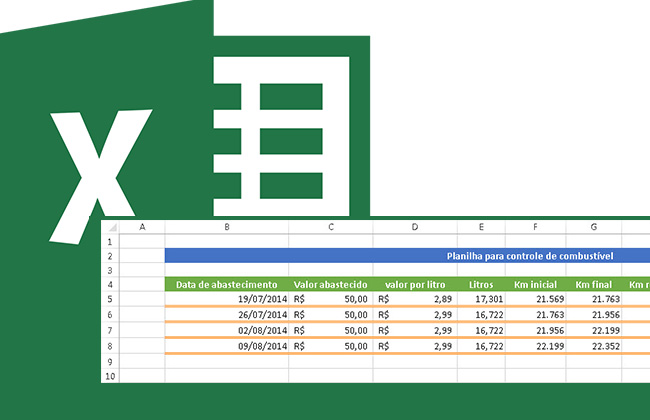This screenshot has height=420, width=650.
Task: Select column E header
Action: 481,227
